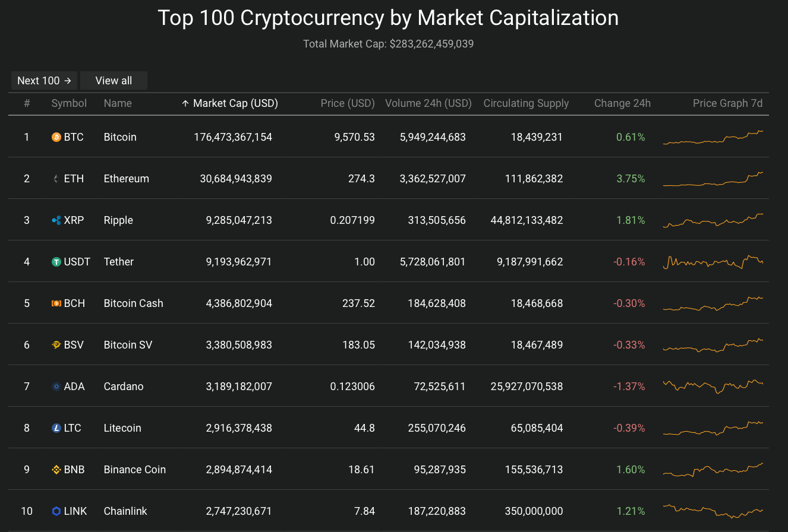
Task: Click Ethereum change value 3.75%
Action: pyautogui.click(x=631, y=179)
